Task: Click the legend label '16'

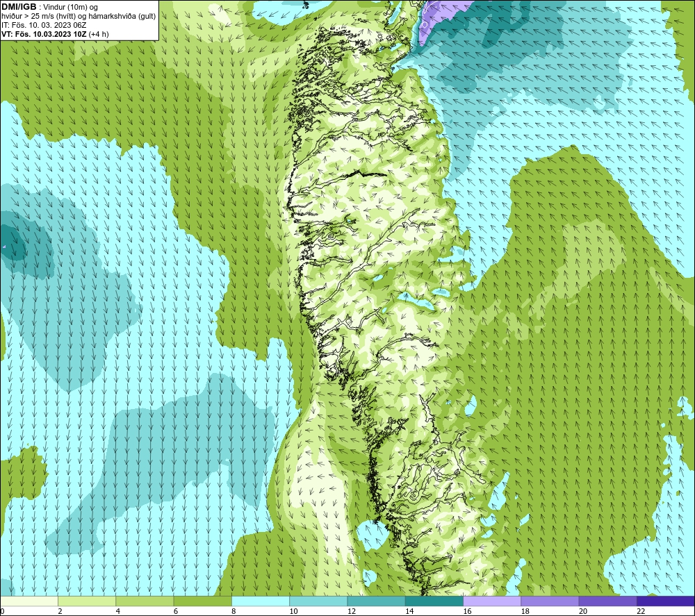Action: pyautogui.click(x=467, y=611)
